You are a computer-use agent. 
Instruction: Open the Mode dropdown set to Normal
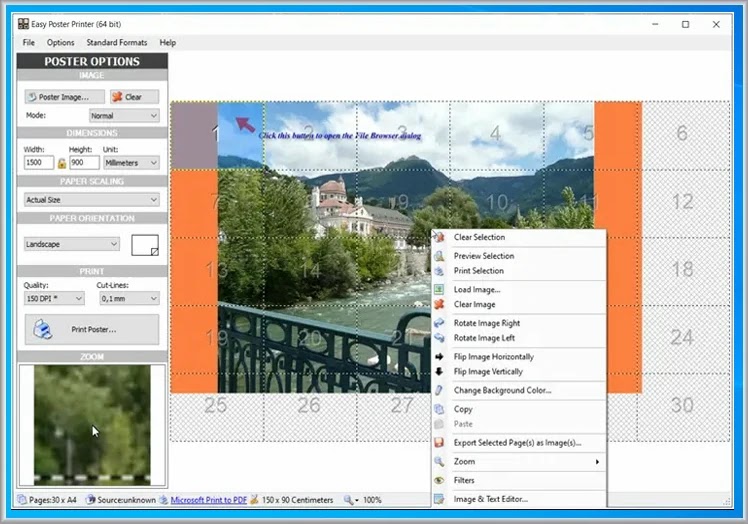tap(124, 115)
